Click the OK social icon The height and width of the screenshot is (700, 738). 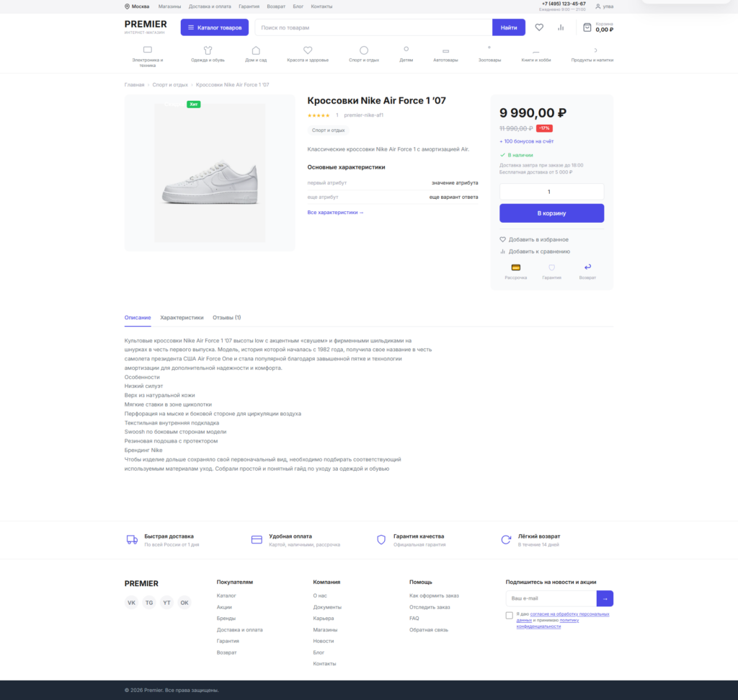pyautogui.click(x=184, y=603)
